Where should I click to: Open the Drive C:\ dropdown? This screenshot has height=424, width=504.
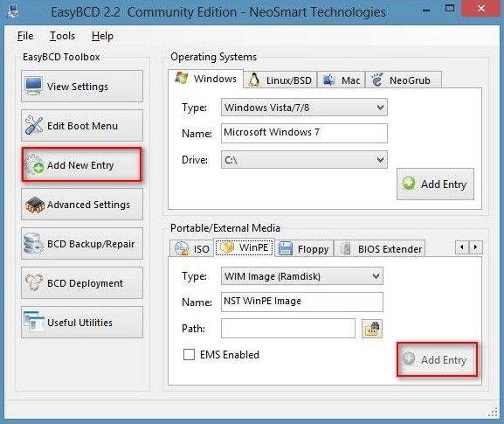point(304,160)
